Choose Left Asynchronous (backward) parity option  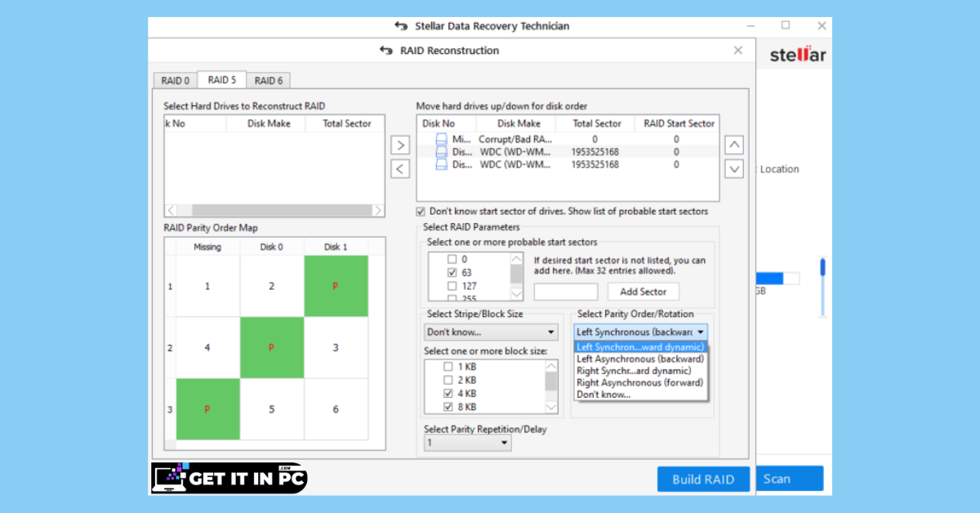click(x=640, y=359)
